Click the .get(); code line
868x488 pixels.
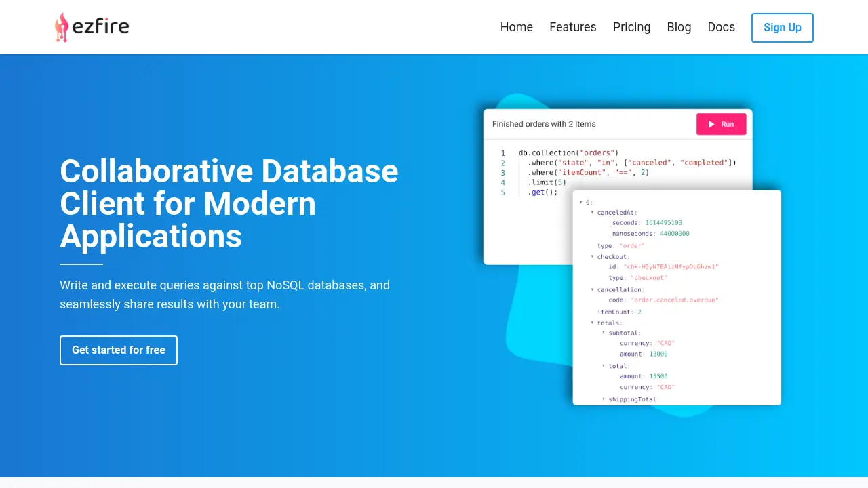tap(542, 192)
